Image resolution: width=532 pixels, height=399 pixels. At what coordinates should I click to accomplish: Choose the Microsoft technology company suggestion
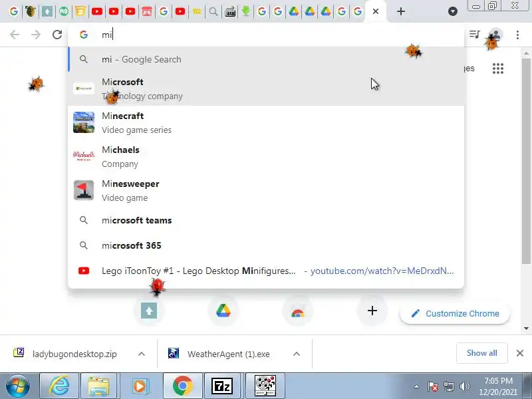coord(266,88)
